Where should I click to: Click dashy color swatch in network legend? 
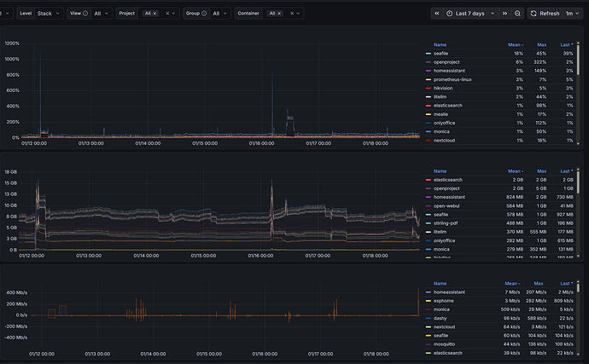pos(428,318)
